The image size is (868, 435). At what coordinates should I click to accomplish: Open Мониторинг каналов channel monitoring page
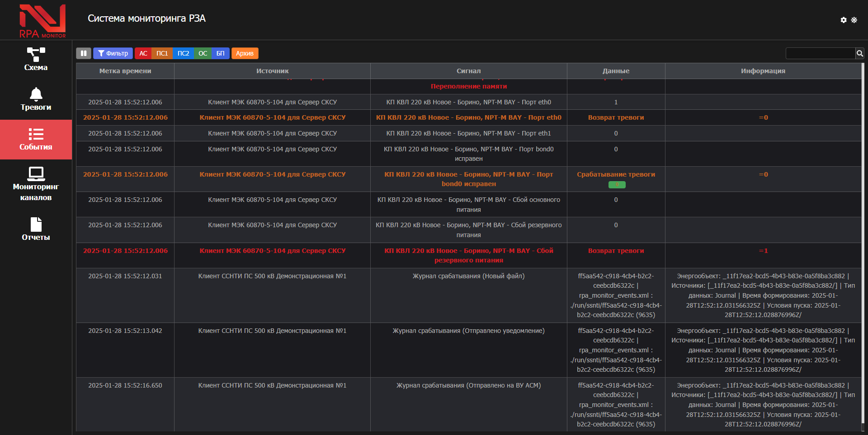[x=36, y=184]
